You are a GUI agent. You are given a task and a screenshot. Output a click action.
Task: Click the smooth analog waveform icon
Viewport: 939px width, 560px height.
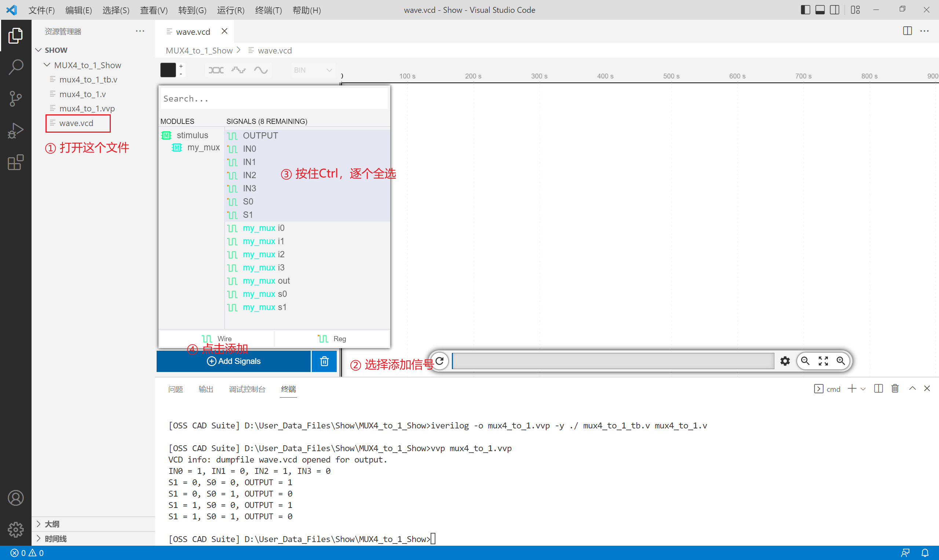[261, 70]
